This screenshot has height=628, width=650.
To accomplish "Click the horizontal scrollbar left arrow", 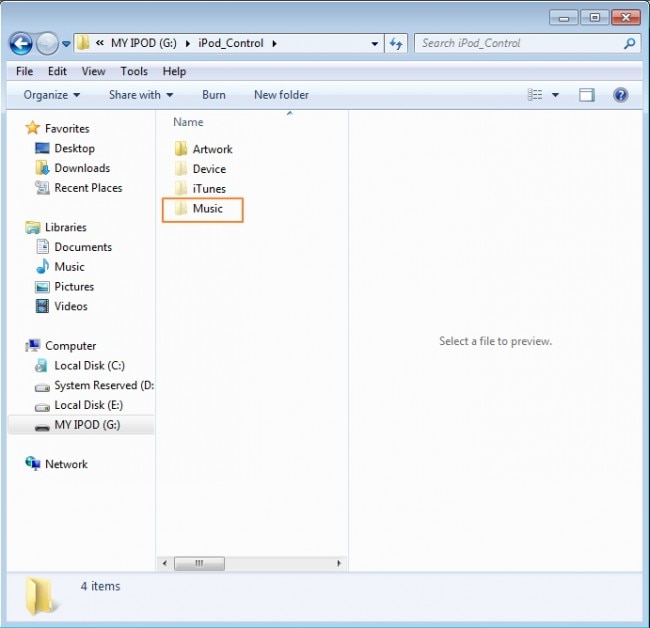I will [165, 563].
